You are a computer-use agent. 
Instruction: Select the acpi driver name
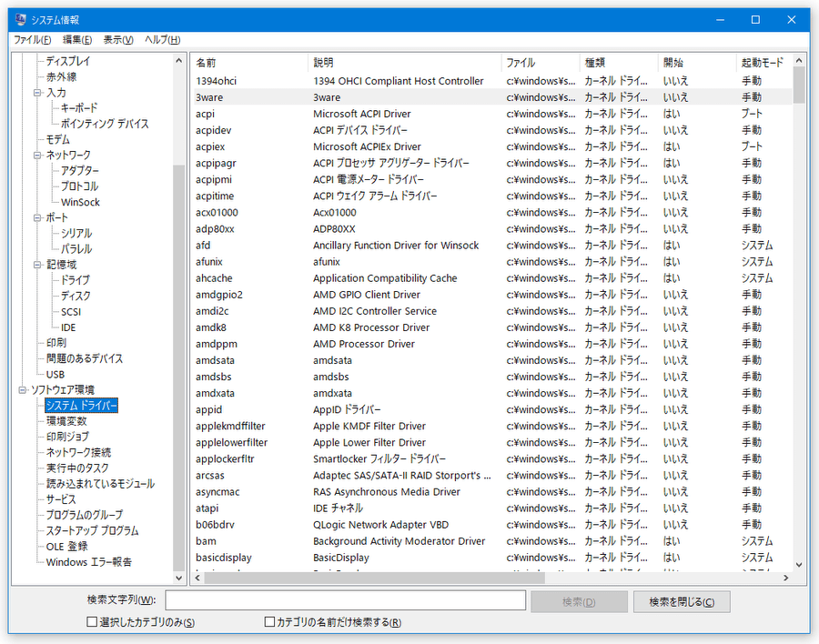(x=205, y=114)
